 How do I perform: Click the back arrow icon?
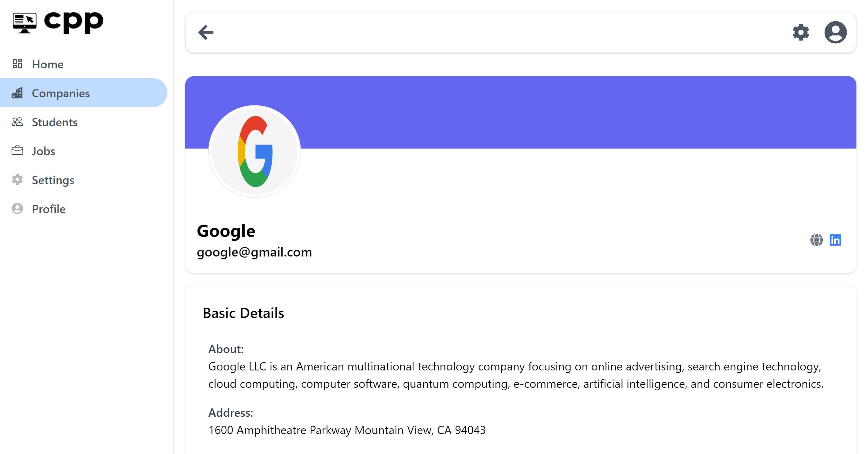pos(206,32)
